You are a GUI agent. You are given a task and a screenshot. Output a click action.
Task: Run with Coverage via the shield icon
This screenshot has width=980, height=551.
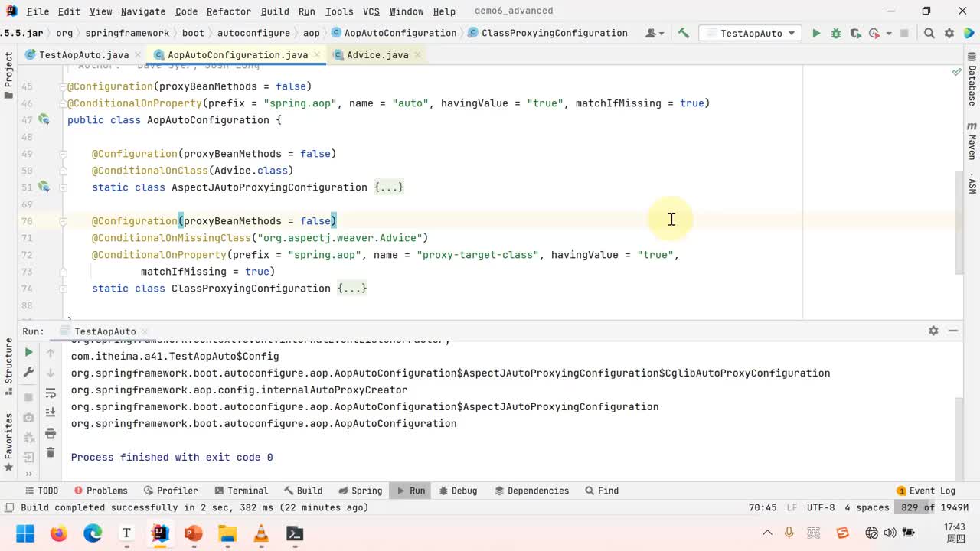855,33
